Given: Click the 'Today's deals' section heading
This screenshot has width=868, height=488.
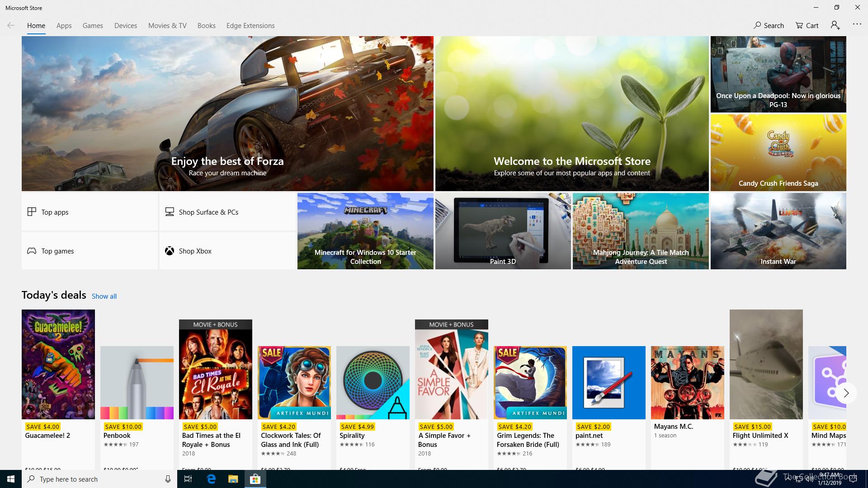Looking at the screenshot, I should [54, 295].
